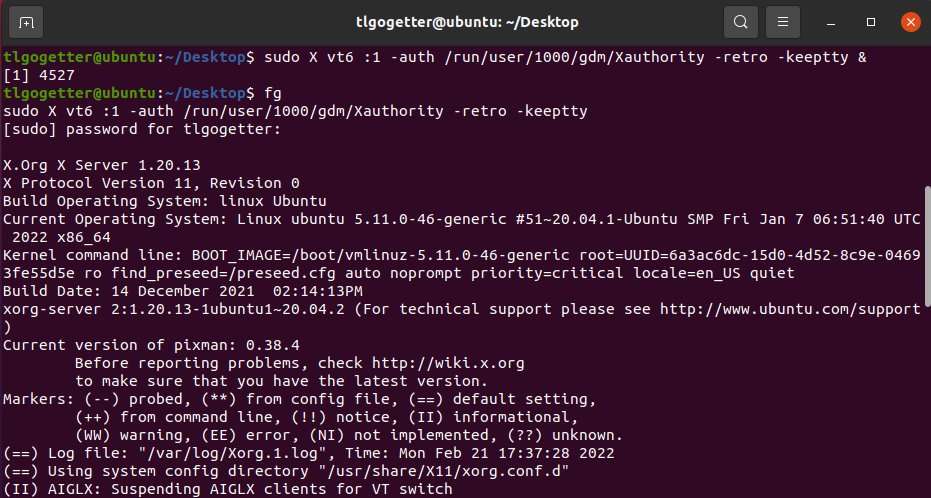Minimize the terminal window
931x498 pixels.
click(x=831, y=23)
